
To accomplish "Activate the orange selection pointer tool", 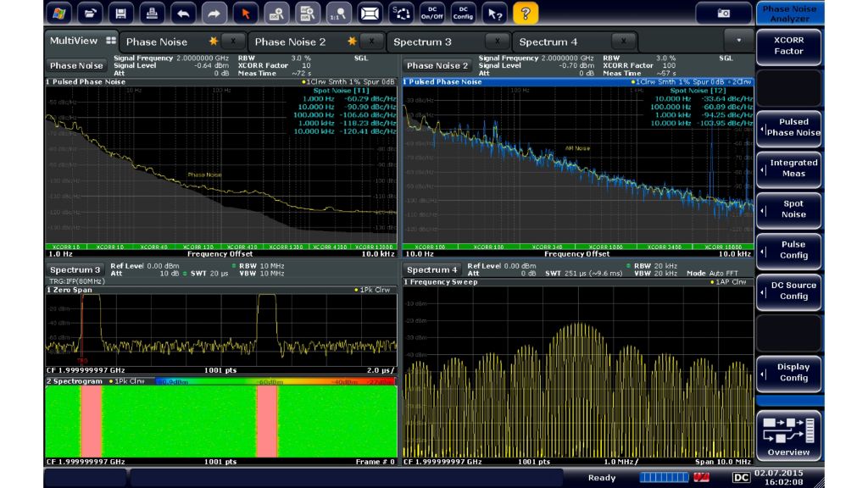I will point(245,14).
